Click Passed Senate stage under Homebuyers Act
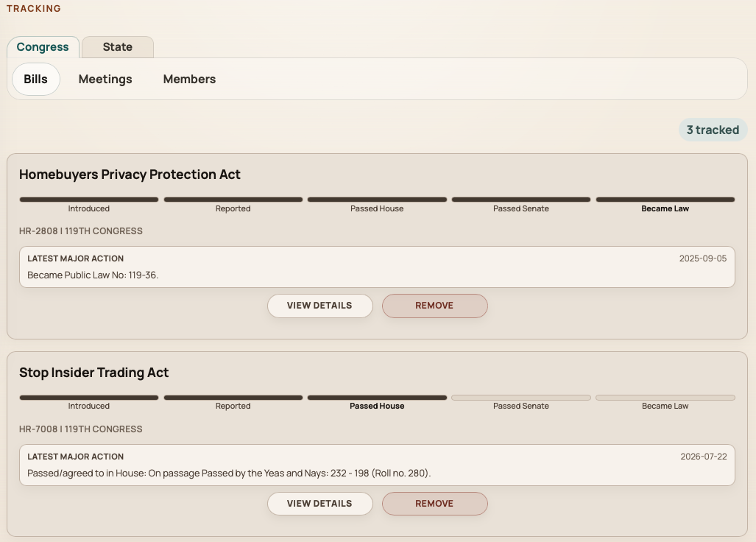This screenshot has height=542, width=756. (x=520, y=205)
